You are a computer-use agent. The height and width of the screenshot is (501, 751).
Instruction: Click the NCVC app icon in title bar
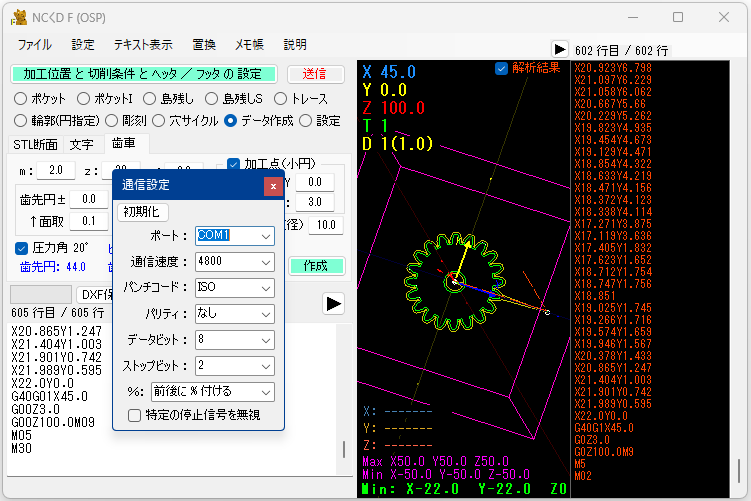pyautogui.click(x=20, y=18)
